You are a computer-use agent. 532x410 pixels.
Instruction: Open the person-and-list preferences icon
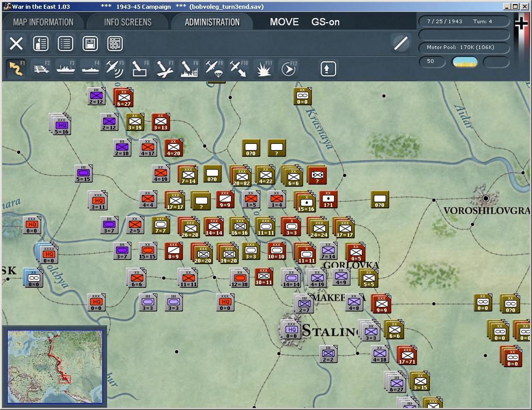pyautogui.click(x=41, y=44)
